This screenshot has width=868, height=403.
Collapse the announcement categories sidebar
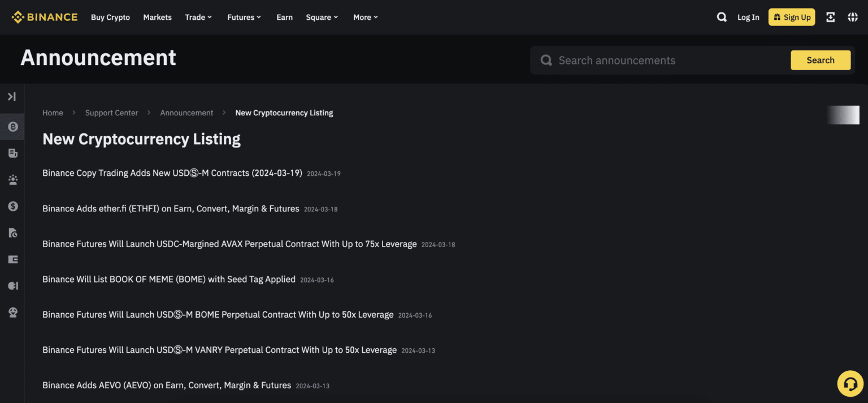[12, 97]
